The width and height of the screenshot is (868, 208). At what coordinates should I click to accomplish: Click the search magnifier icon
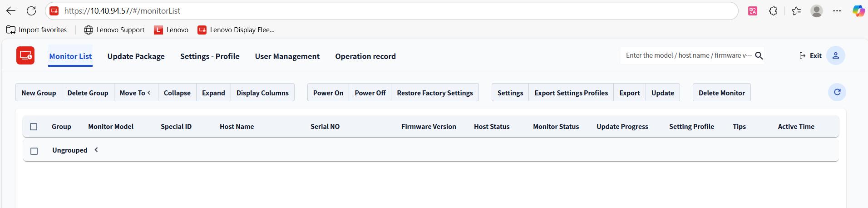pos(759,55)
